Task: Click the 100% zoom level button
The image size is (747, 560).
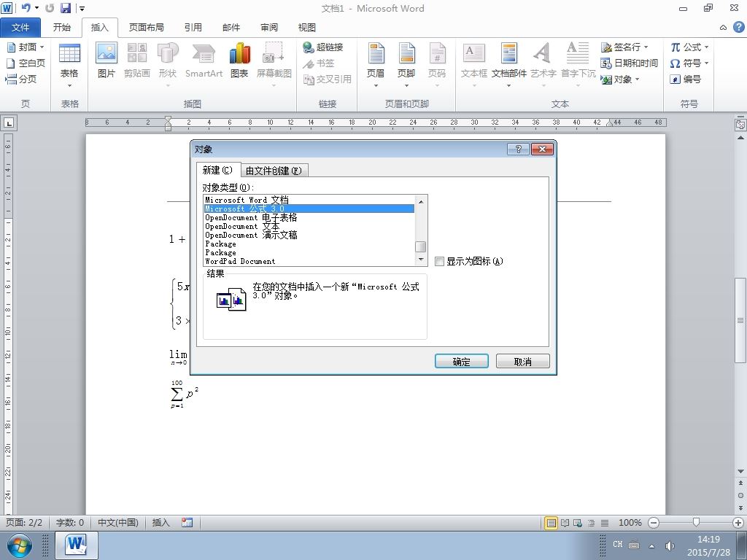Action: 630,523
